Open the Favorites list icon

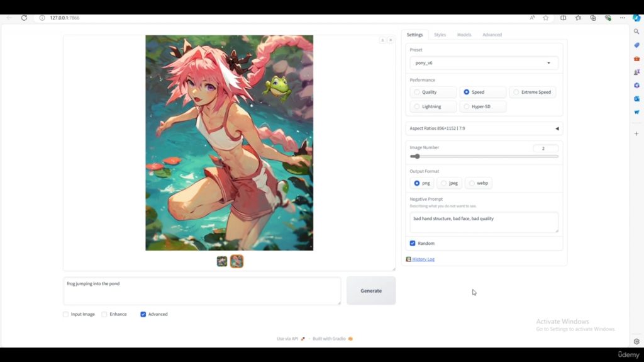point(579,18)
